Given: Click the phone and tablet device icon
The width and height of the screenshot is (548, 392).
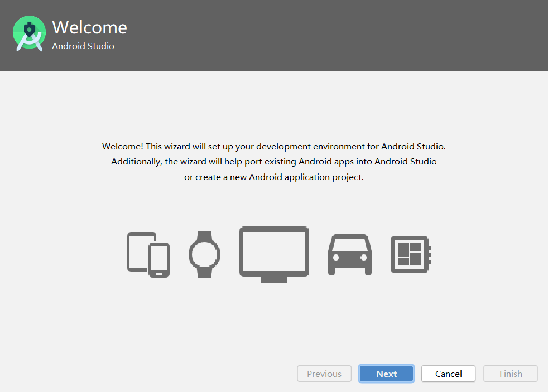Looking at the screenshot, I should [148, 254].
